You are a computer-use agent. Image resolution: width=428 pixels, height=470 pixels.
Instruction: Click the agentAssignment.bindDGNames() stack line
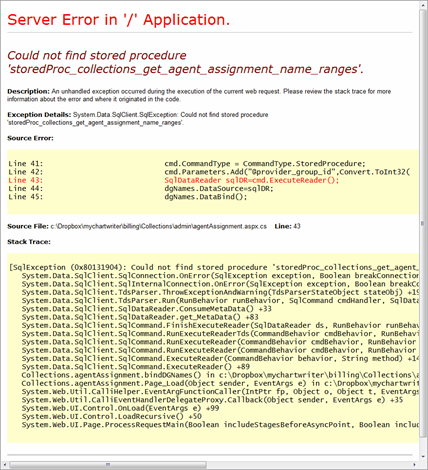tap(220, 375)
